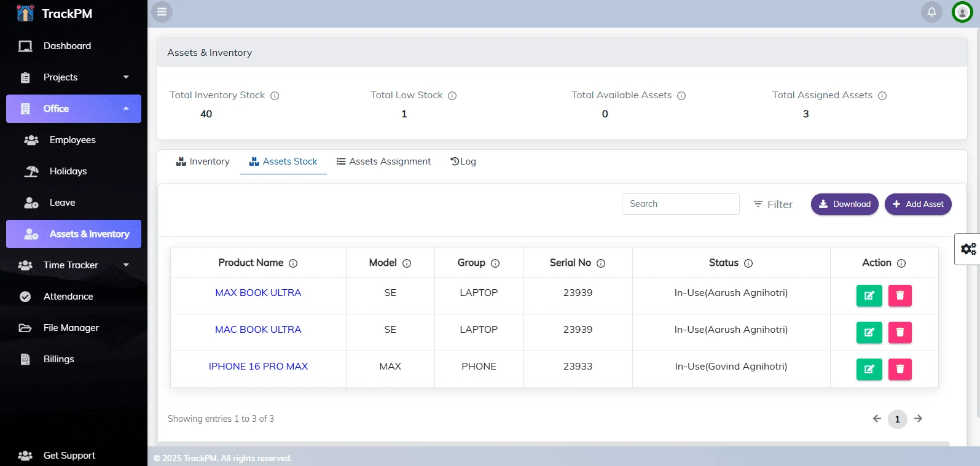Viewport: 980px width, 466px height.
Task: Collapse the Office sidebar menu
Action: [x=74, y=109]
